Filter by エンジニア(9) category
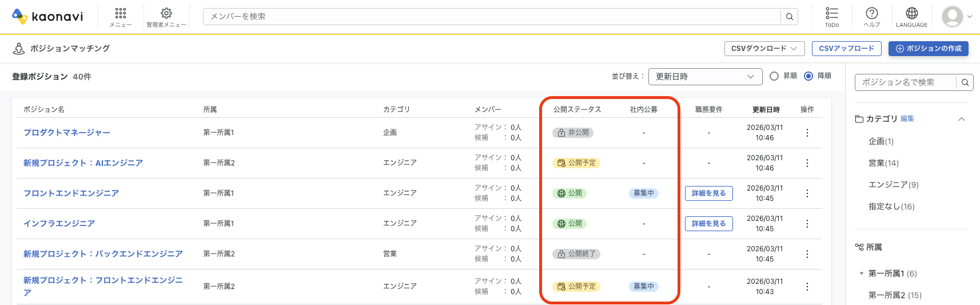This screenshot has width=980, height=305. pyautogui.click(x=893, y=185)
